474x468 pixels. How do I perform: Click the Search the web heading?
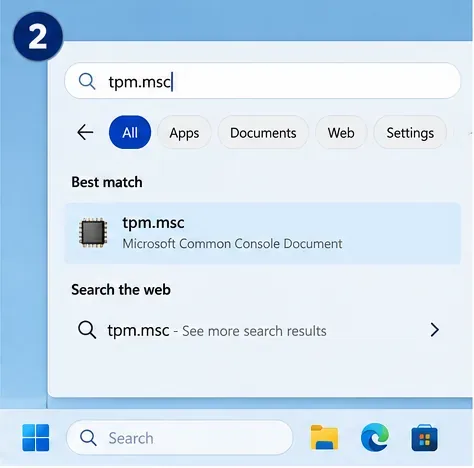click(121, 290)
